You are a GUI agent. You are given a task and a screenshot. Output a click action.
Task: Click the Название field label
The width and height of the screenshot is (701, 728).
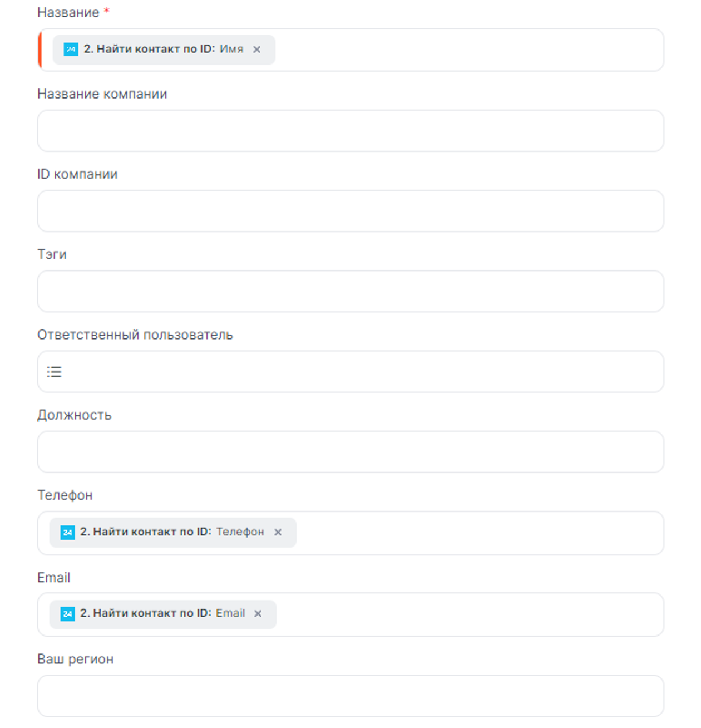click(x=68, y=12)
